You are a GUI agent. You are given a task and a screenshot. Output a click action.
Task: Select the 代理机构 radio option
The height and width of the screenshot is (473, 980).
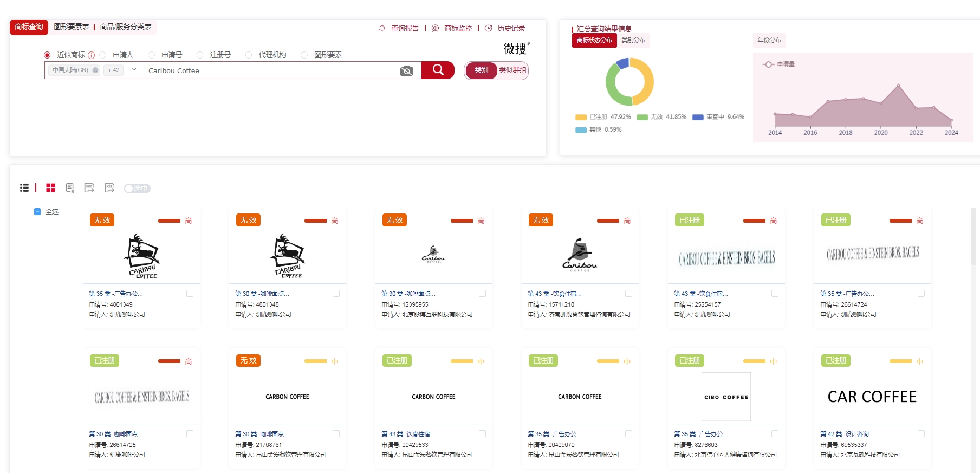pyautogui.click(x=249, y=55)
